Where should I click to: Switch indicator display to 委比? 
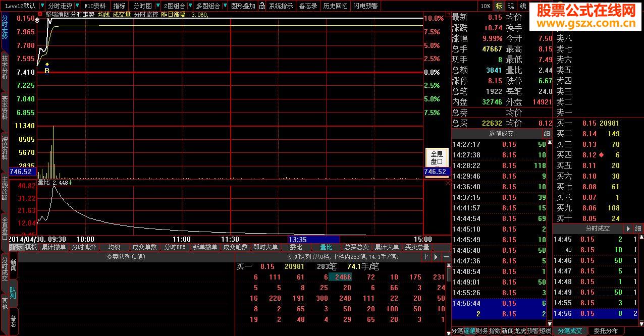296,247
